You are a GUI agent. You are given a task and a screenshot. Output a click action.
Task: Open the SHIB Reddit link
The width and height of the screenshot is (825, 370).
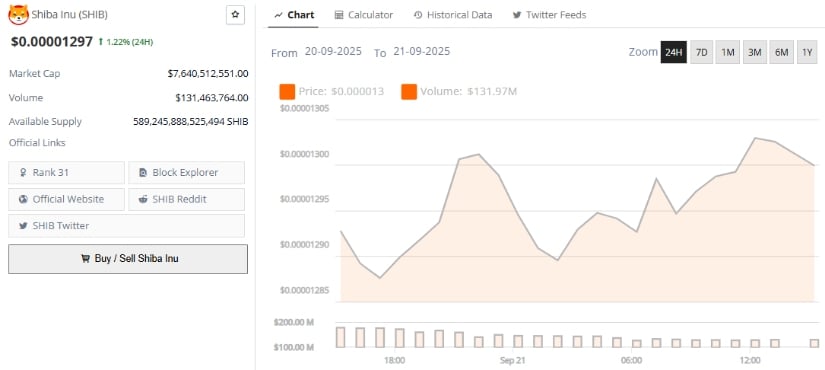click(x=186, y=199)
